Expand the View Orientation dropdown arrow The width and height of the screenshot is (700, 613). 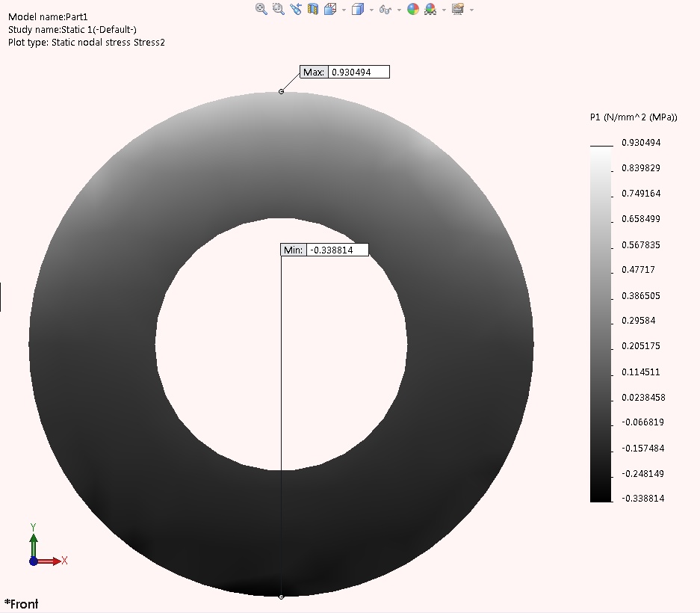344,10
